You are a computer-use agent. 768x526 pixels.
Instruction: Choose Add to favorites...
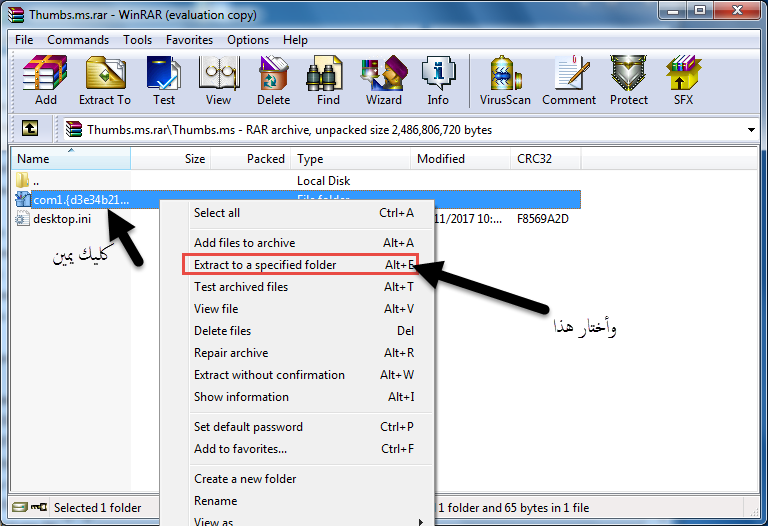click(x=304, y=449)
